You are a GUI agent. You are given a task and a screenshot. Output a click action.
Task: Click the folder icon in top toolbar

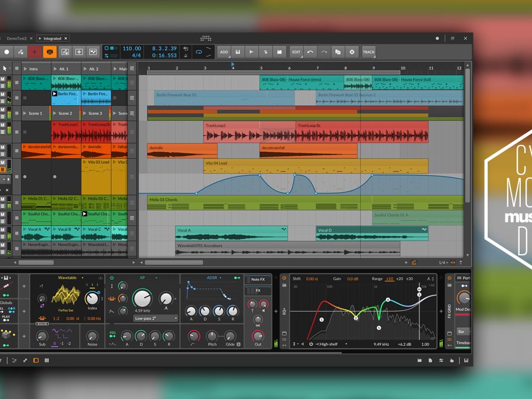[279, 52]
